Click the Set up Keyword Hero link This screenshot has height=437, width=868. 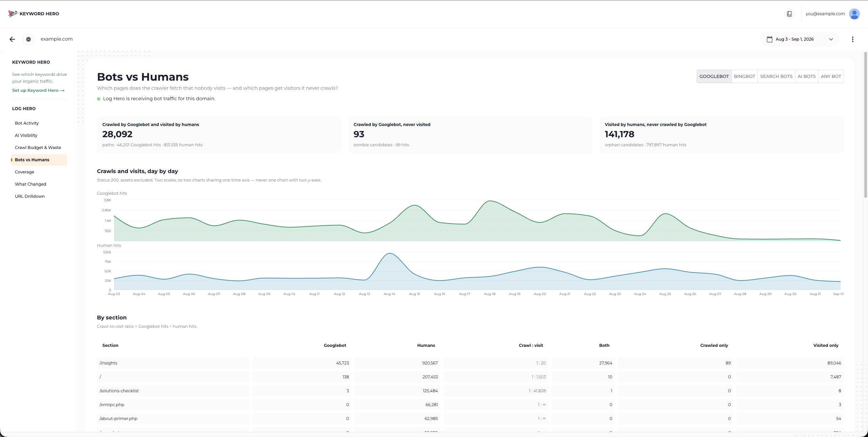[x=38, y=90]
